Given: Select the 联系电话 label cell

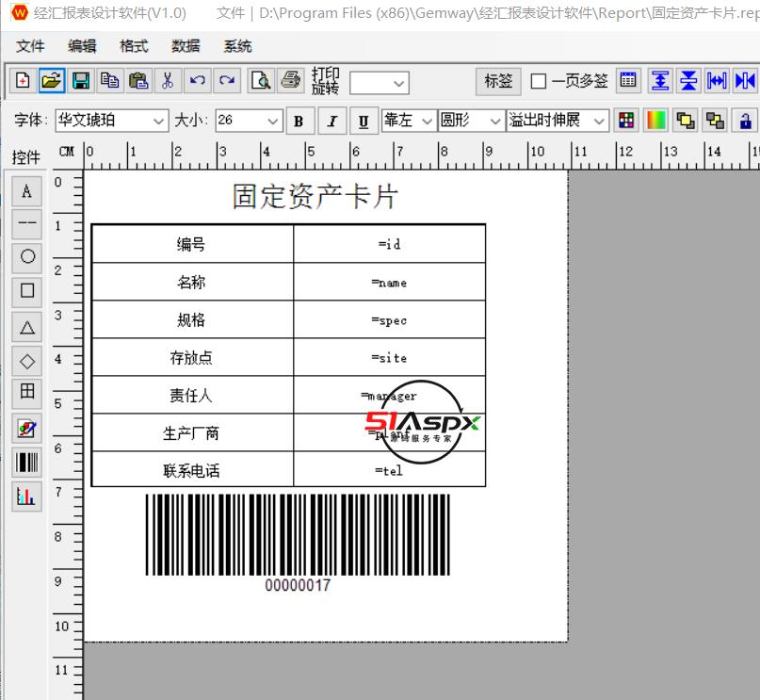Looking at the screenshot, I should click(192, 470).
